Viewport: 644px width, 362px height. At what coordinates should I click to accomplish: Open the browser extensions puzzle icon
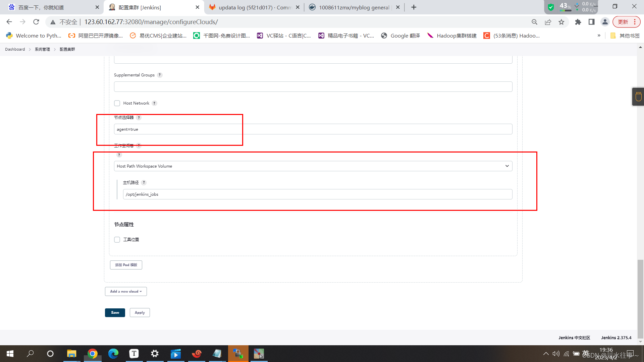(x=578, y=22)
